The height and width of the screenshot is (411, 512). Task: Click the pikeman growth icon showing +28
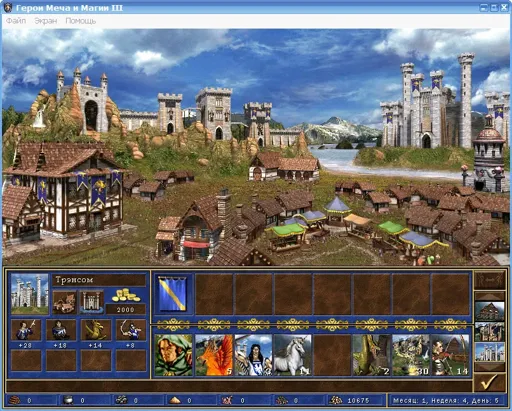(x=26, y=330)
